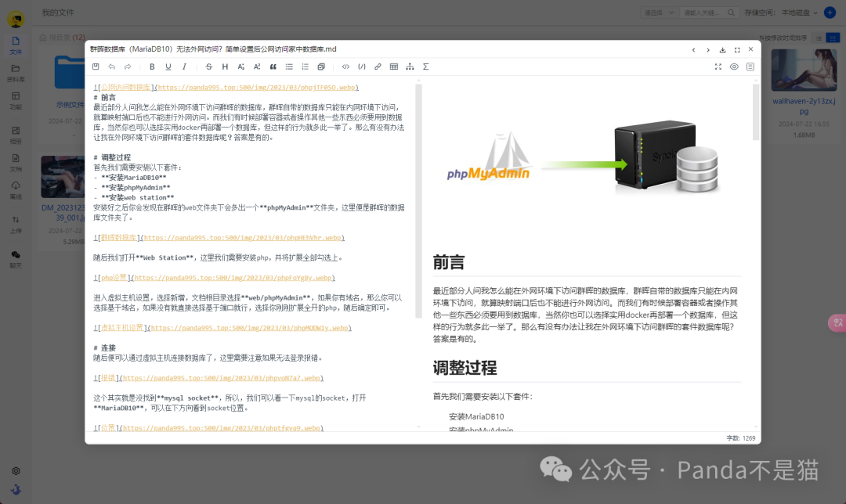Viewport: 846px width, 504px height.
Task: Insert a blockquote
Action: (273, 67)
